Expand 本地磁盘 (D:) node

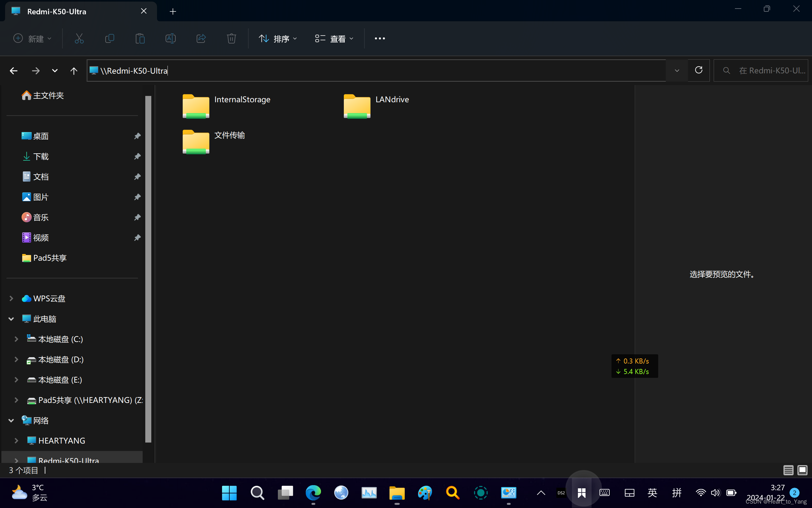coord(16,359)
